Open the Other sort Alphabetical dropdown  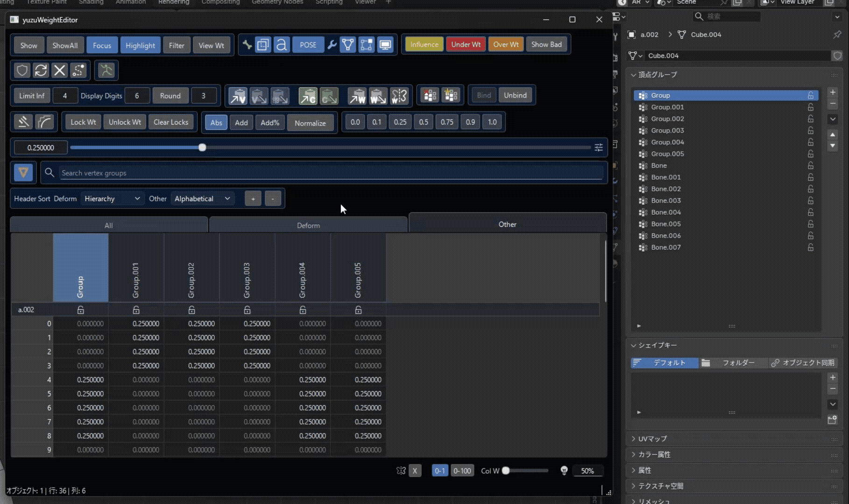202,199
